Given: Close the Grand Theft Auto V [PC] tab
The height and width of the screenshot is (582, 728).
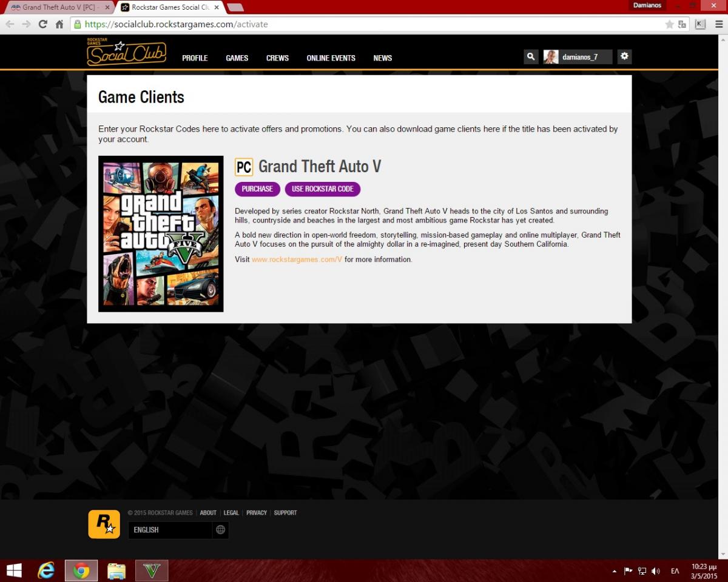Looking at the screenshot, I should 107,7.
